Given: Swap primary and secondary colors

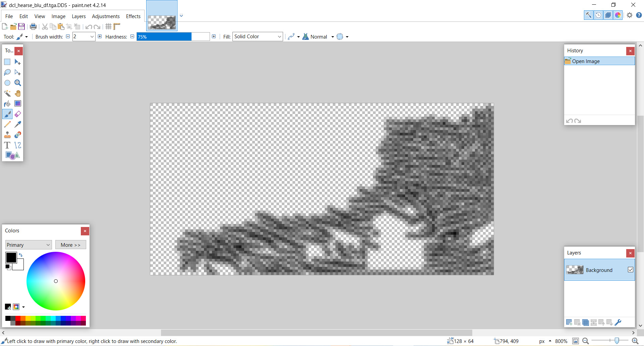Looking at the screenshot, I should pyautogui.click(x=21, y=255).
